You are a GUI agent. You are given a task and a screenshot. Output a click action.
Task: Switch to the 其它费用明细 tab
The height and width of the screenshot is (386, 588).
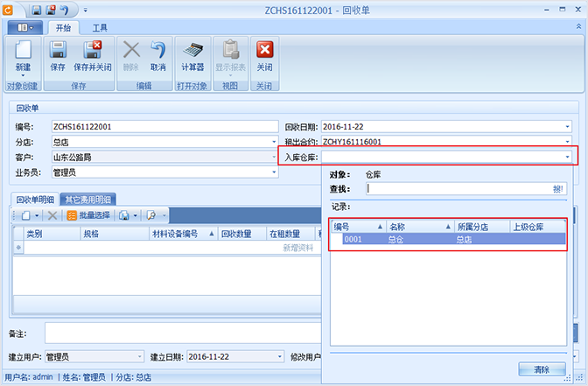click(88, 199)
